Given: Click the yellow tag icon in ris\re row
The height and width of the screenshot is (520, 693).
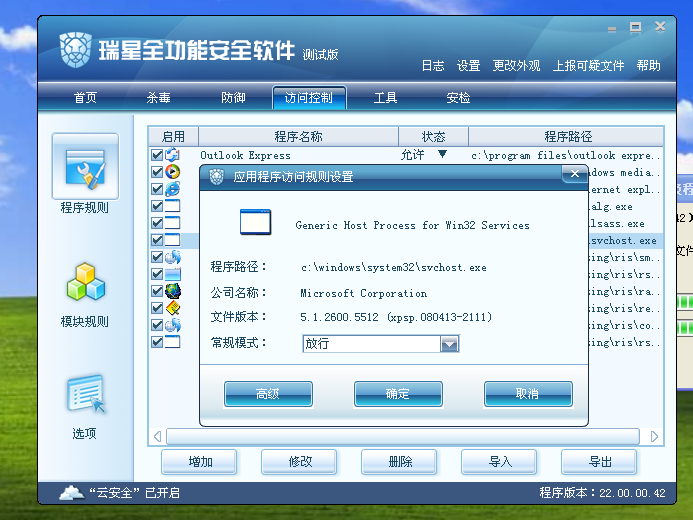Looking at the screenshot, I should click(x=173, y=308).
